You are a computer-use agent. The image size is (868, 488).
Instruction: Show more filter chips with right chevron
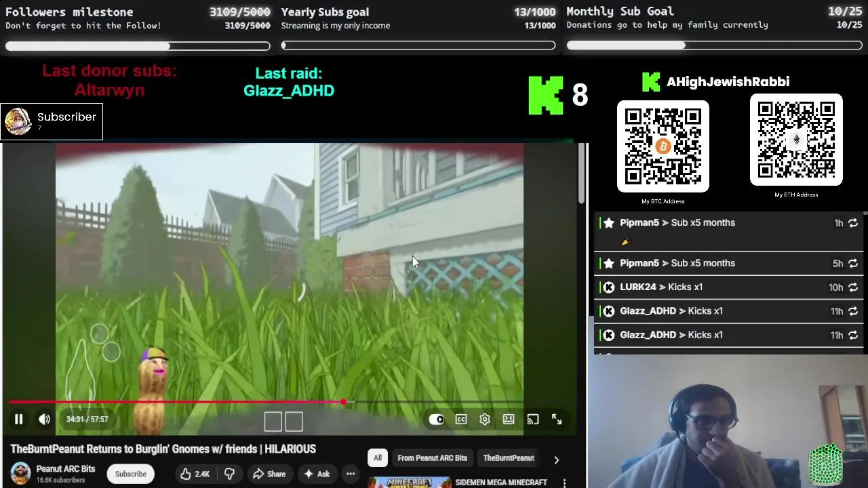click(x=556, y=460)
